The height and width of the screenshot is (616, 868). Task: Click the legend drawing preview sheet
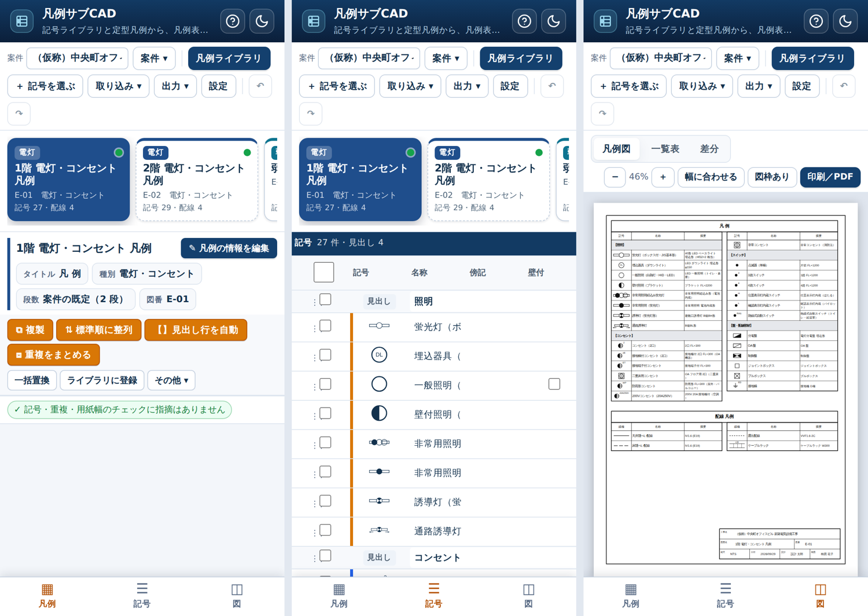click(x=726, y=390)
